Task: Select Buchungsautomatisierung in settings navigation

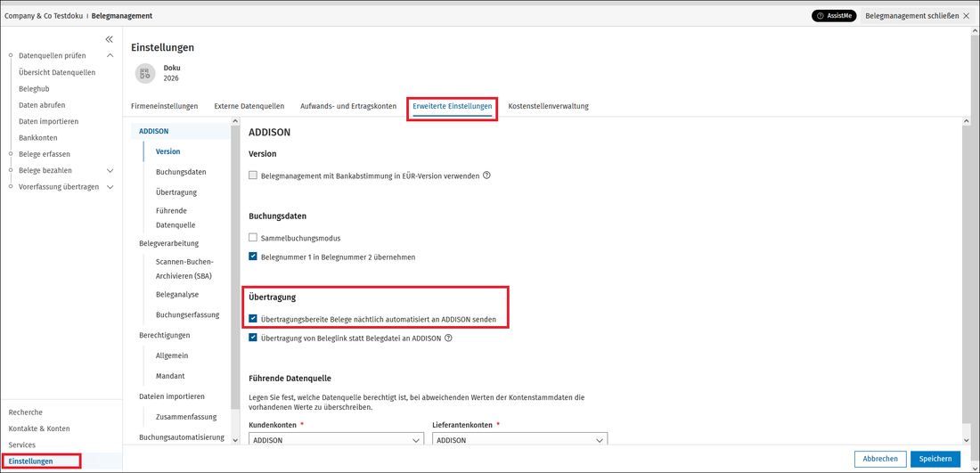Action: click(181, 436)
